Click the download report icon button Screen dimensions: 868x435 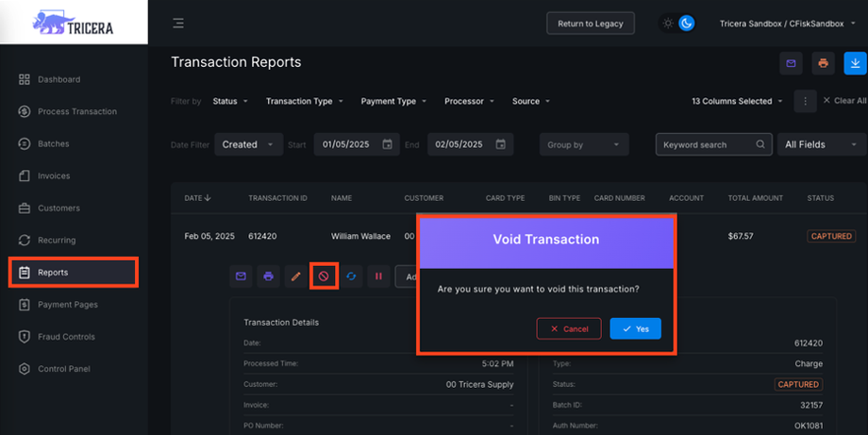click(x=855, y=63)
